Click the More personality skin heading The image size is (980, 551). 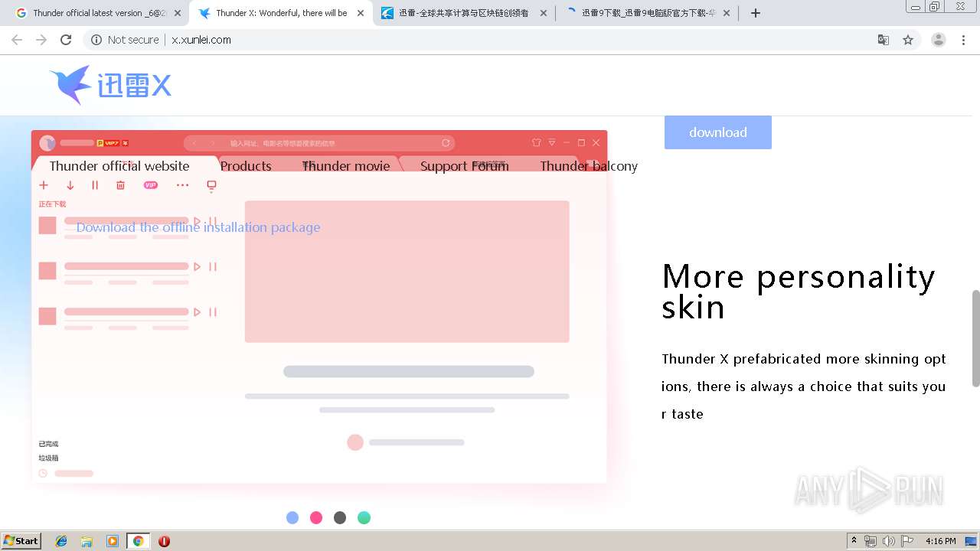[799, 292]
